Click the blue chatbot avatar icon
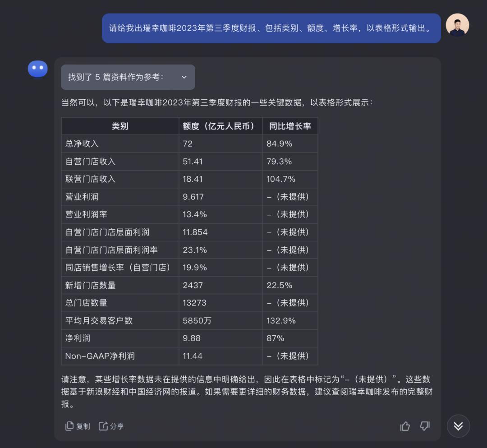This screenshot has width=487, height=448. [x=37, y=69]
